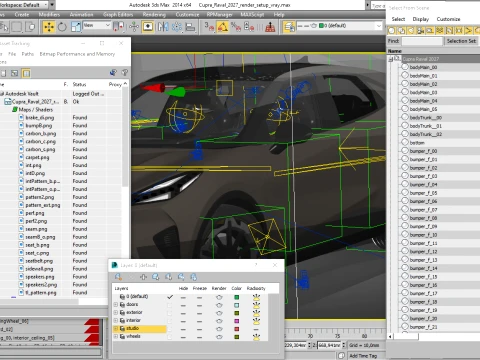Click Select Highlighted Objects and Layers icon
Viewport: 480px width, 360px height.
(156, 277)
